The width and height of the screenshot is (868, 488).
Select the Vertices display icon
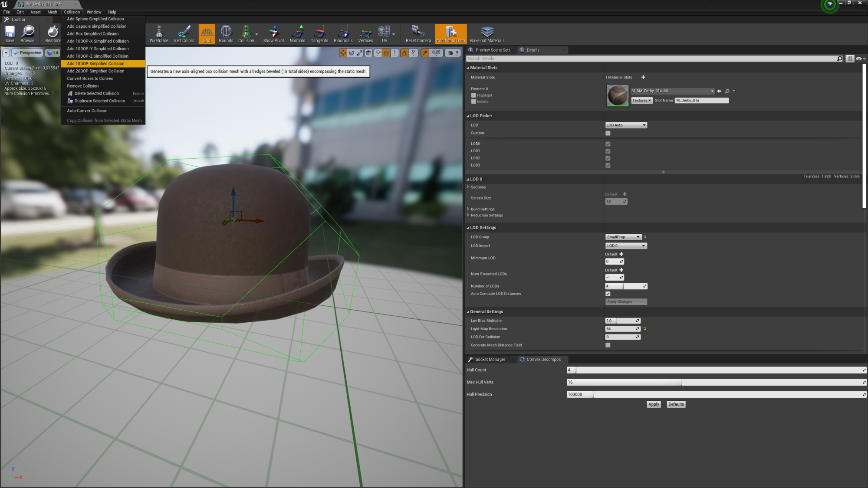365,33
